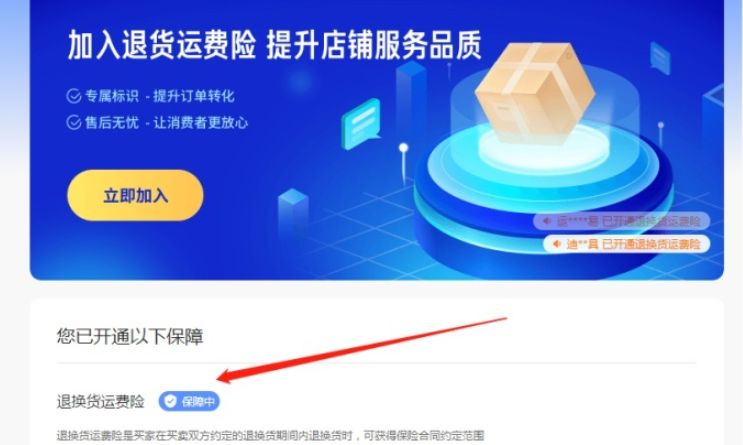Click the small blue cube on grid

(x=293, y=209)
